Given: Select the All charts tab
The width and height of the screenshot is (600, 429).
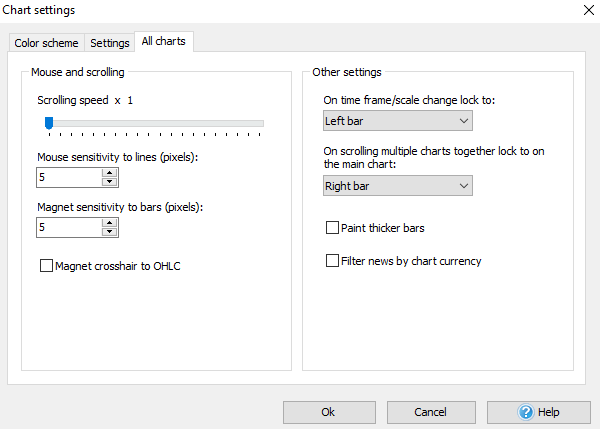Looking at the screenshot, I should 163,42.
